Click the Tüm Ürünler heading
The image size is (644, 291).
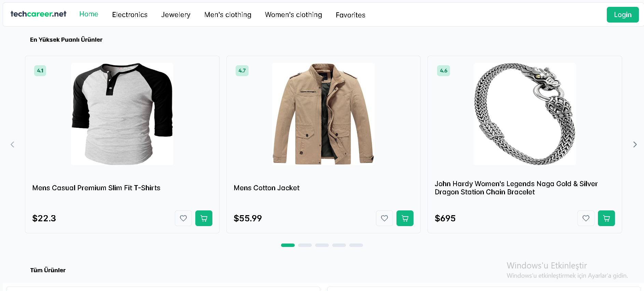pyautogui.click(x=48, y=270)
